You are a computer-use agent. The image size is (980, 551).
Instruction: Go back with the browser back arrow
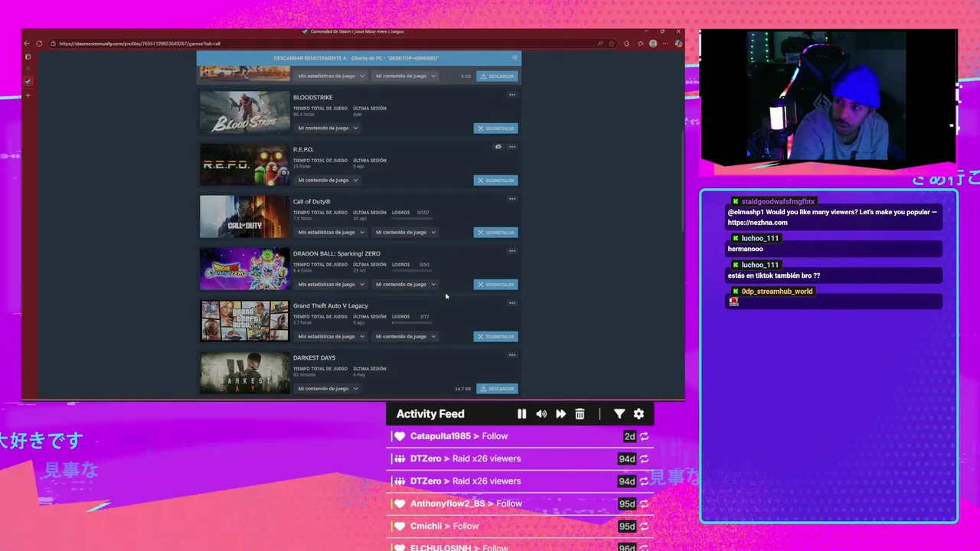27,44
